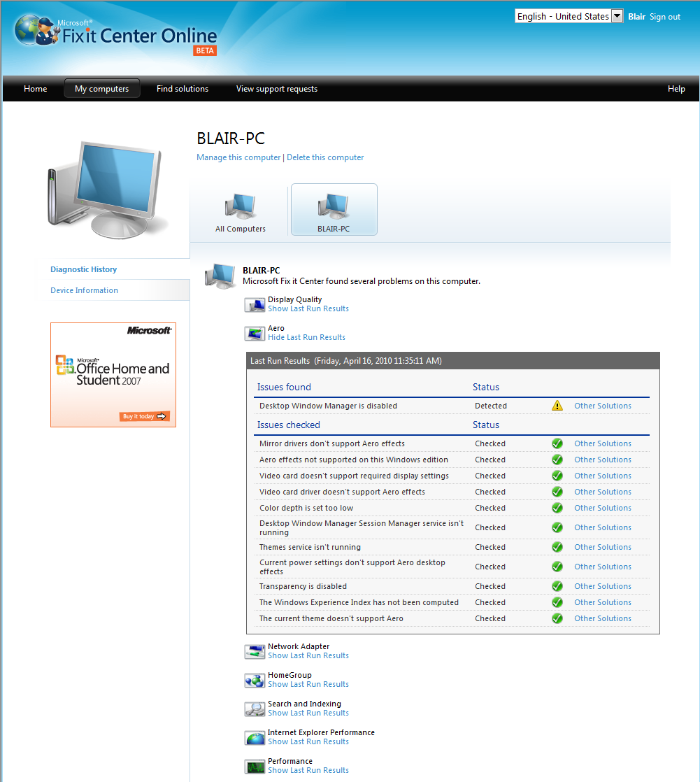The height and width of the screenshot is (782, 700).
Task: Open Other Solutions for Desktop Window Manager is disabled
Action: 602,406
